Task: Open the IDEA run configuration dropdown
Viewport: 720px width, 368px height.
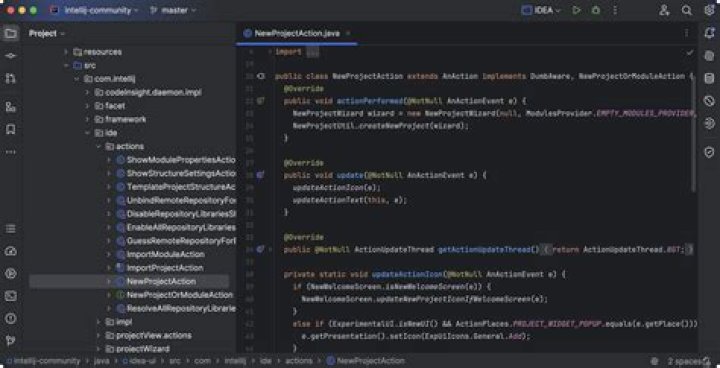Action: click(x=541, y=10)
